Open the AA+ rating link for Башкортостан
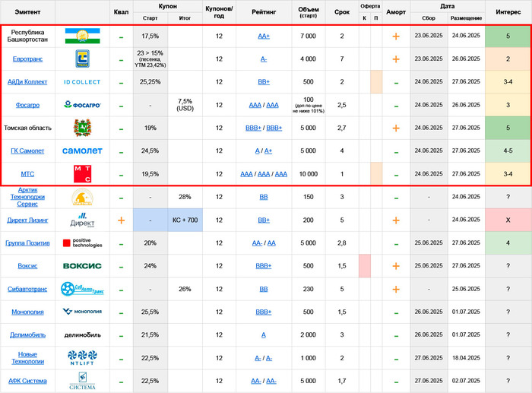Screen dimensions: 532x393 point(264,36)
